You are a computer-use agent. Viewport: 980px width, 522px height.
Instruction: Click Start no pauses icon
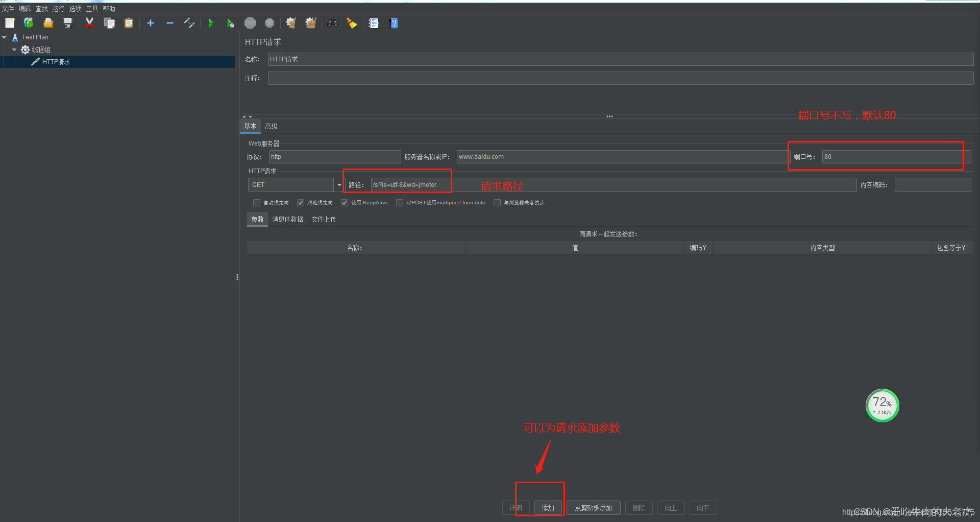click(x=231, y=23)
